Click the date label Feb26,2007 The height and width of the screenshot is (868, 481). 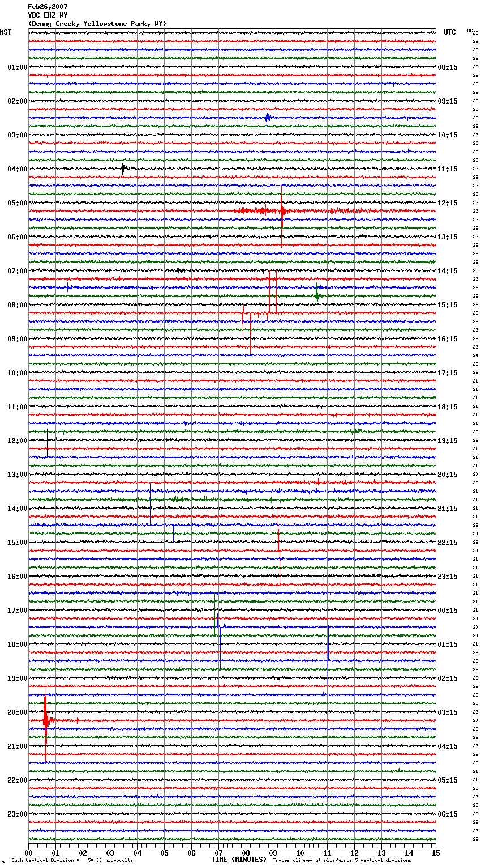48,7
